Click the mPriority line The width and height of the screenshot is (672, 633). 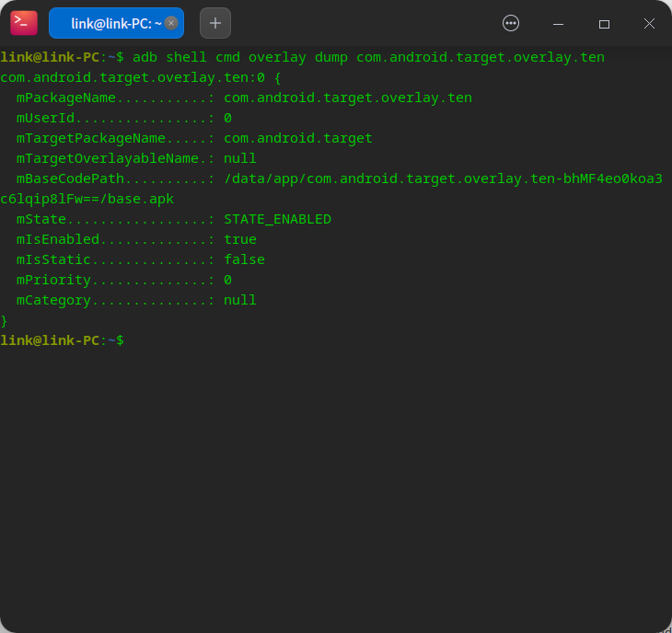(x=124, y=280)
